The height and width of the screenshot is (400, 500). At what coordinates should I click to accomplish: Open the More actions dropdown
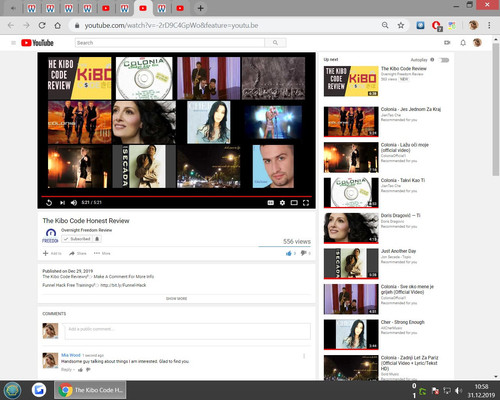tap(102, 253)
